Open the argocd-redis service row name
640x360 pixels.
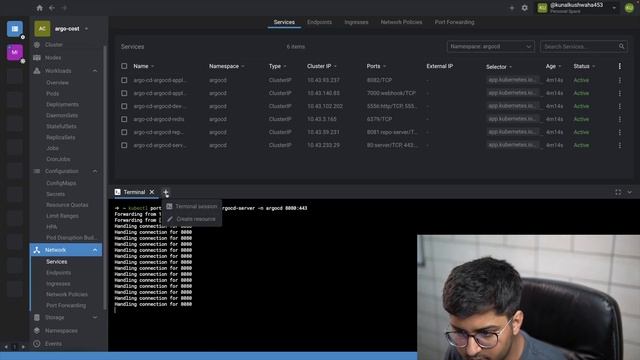159,119
